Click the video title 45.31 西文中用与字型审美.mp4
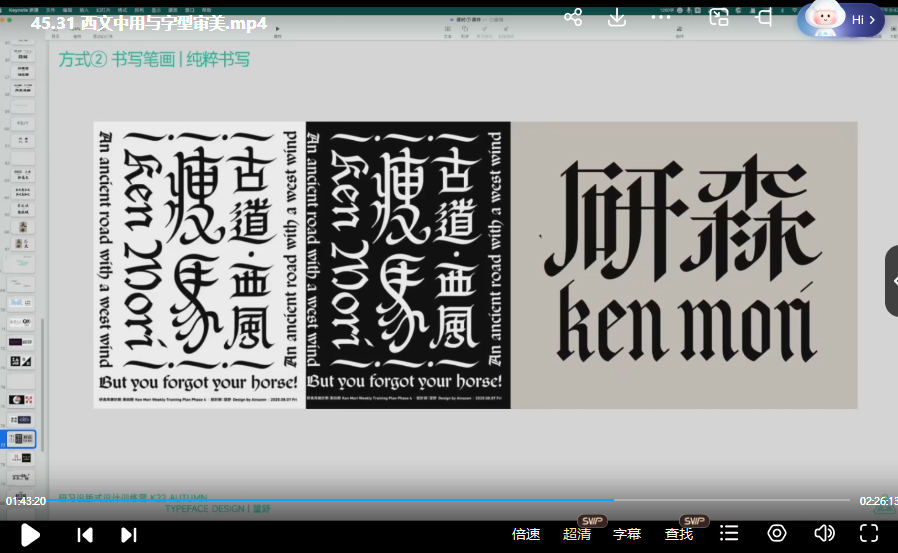The width and height of the screenshot is (898, 553). click(x=149, y=23)
